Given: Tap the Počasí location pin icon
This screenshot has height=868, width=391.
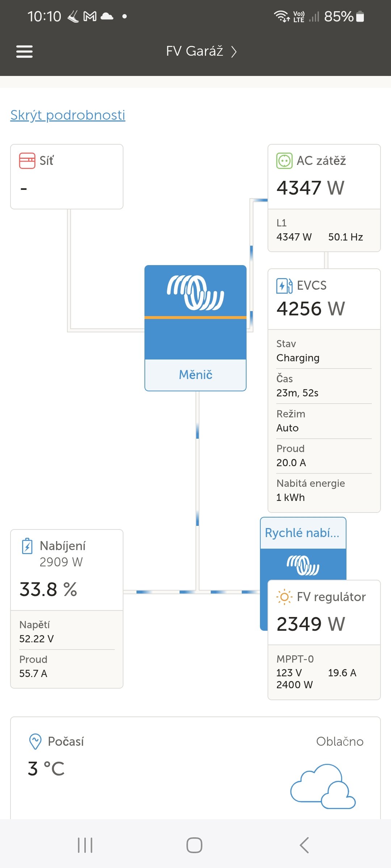Looking at the screenshot, I should click(x=35, y=741).
